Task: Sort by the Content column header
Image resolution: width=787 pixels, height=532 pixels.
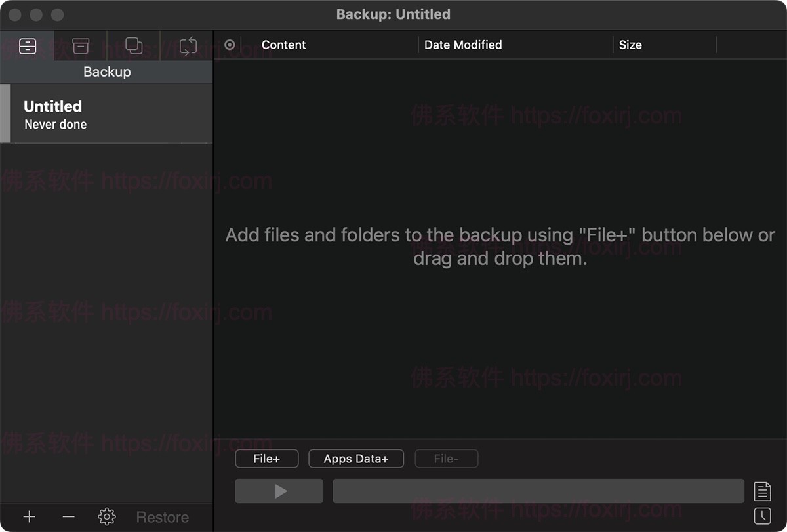Action: (x=284, y=45)
